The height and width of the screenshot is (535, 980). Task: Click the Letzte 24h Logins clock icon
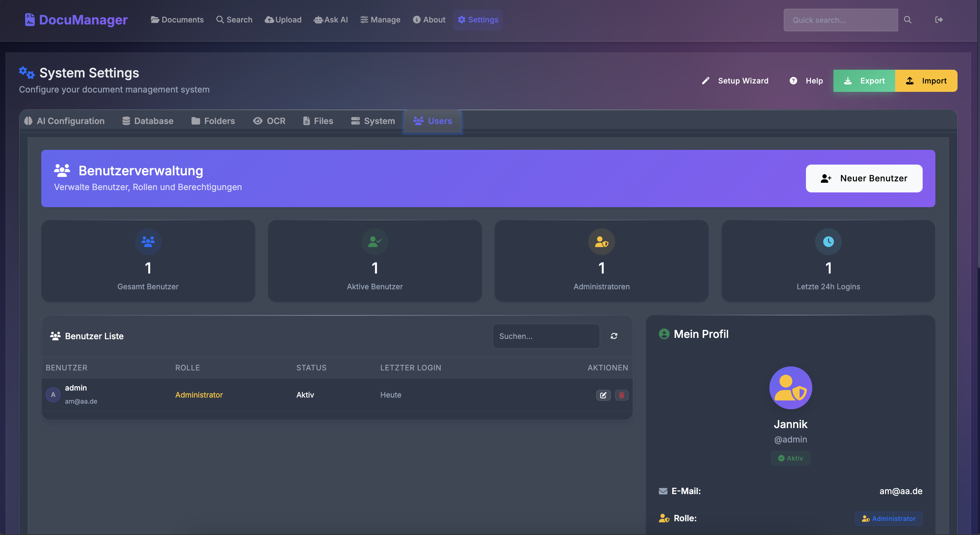(828, 241)
